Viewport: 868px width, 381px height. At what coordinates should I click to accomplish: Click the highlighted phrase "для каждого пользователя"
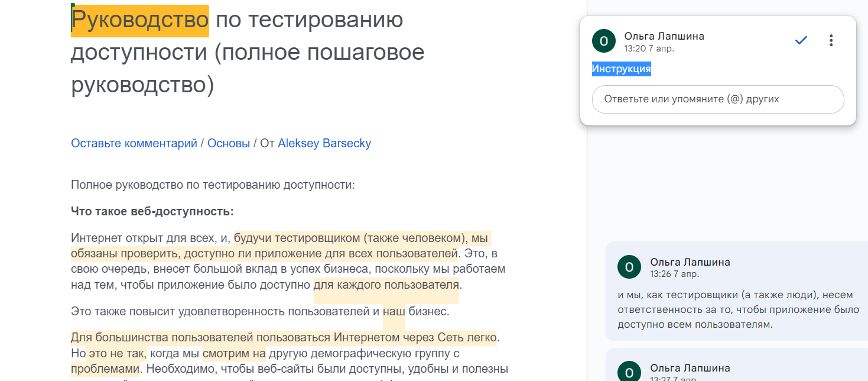coord(386,285)
